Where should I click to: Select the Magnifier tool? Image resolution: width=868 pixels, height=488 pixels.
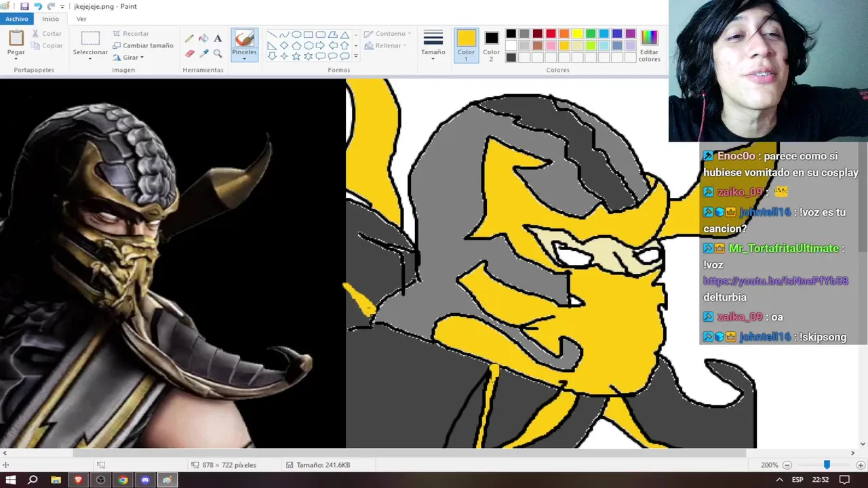(x=218, y=53)
